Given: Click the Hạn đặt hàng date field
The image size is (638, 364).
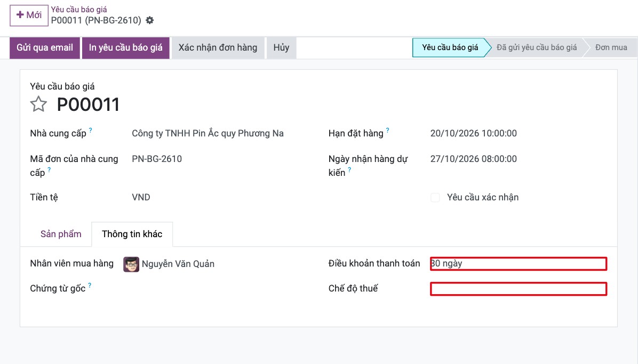Looking at the screenshot, I should pyautogui.click(x=474, y=133).
